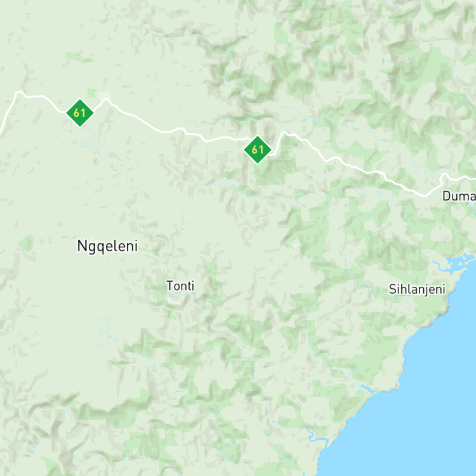Click the small blue lake in upper right

(383, 62)
